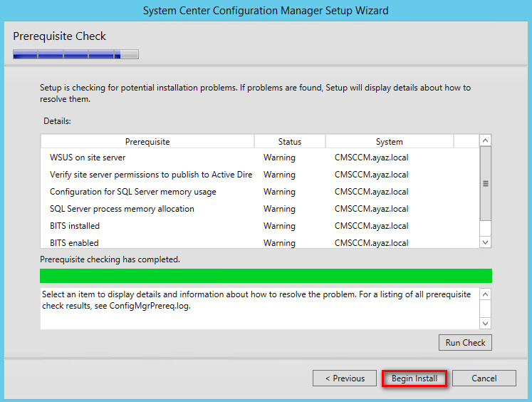
Task: Click Warning status of BITS installed row
Action: coord(280,226)
